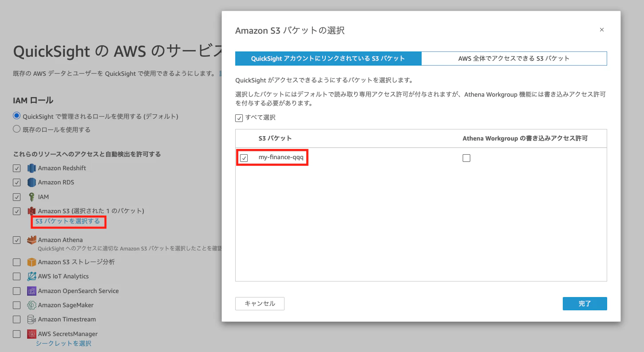Uncheck the Amazon Athena checkbox
The height and width of the screenshot is (352, 644).
tap(17, 240)
